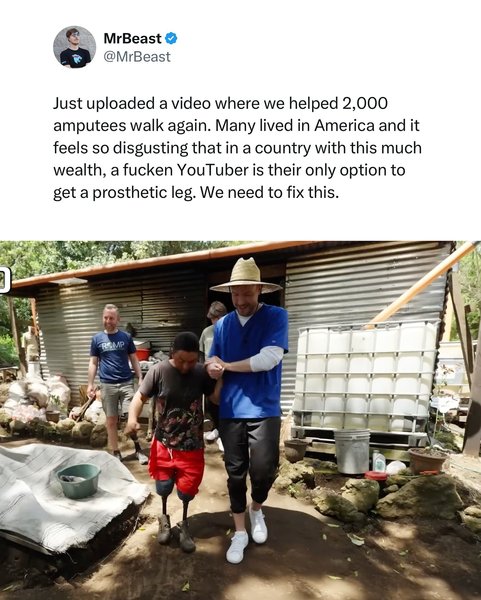Tap the ROMP logo on the blue t-shirt

(x=113, y=346)
